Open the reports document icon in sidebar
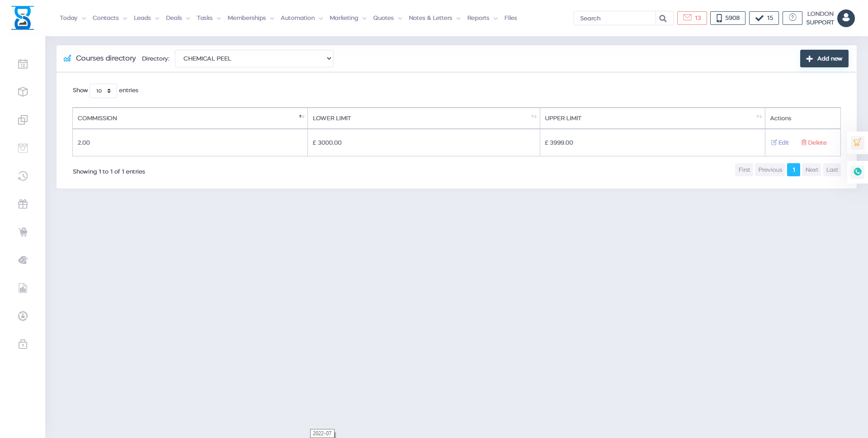Screen dimensions: 868x438 coord(23,288)
